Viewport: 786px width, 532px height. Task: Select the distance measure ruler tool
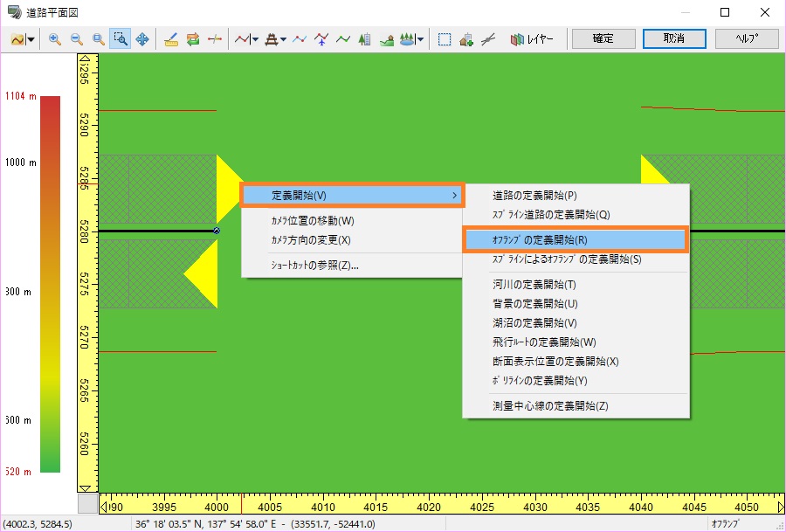coord(171,39)
